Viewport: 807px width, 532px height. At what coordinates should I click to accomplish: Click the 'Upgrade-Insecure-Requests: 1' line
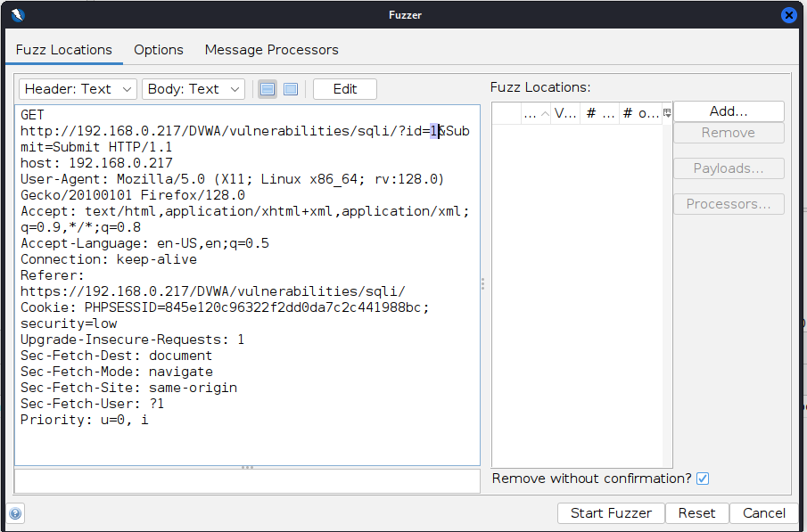point(132,340)
